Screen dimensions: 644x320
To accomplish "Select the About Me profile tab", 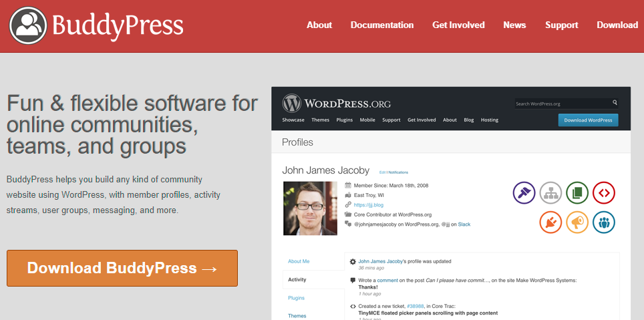I will (299, 261).
